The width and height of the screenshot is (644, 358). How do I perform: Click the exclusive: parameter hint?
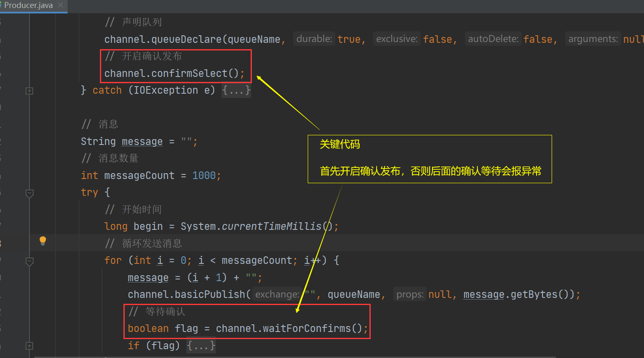pos(397,39)
